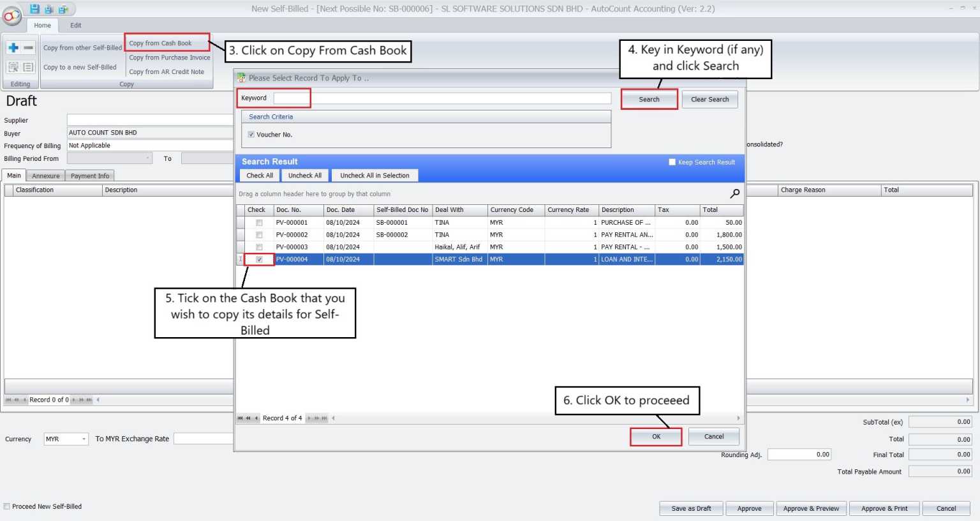Go to first record in search result navigator
The height and width of the screenshot is (521, 980).
[x=241, y=418]
